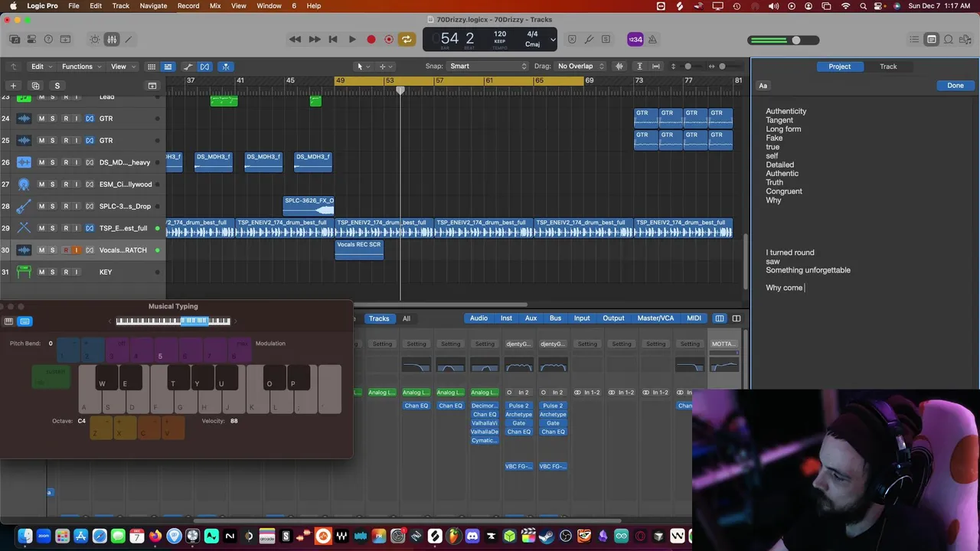Open the Navigate menu
The width and height of the screenshot is (980, 551).
(153, 5)
